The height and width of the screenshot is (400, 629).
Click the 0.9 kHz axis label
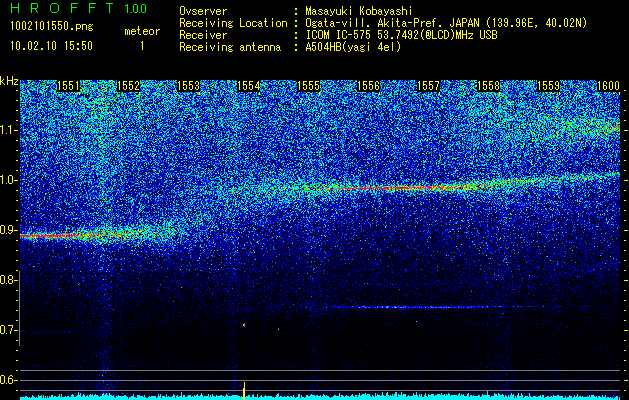pyautogui.click(x=9, y=230)
